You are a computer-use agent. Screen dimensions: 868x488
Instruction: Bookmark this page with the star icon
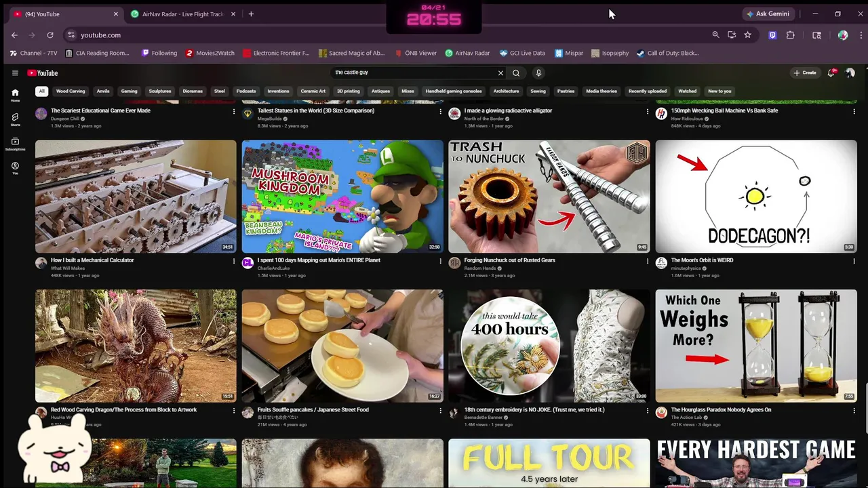tap(747, 35)
